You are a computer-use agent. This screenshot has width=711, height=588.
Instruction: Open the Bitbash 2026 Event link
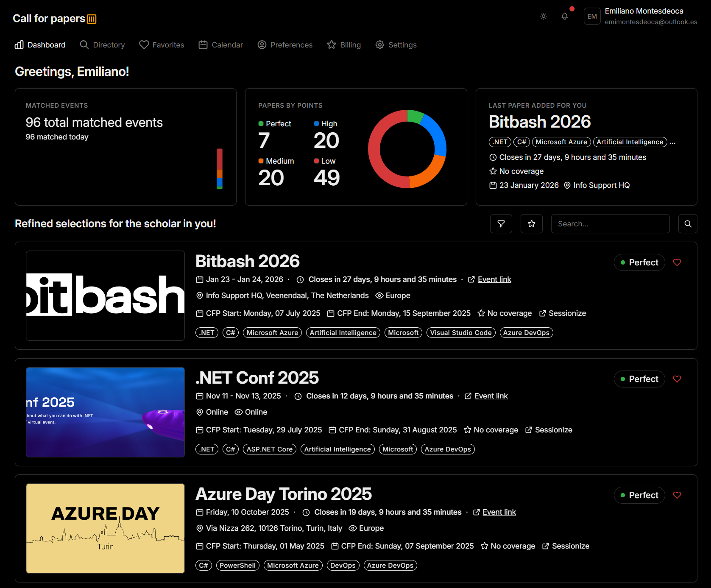coord(494,279)
